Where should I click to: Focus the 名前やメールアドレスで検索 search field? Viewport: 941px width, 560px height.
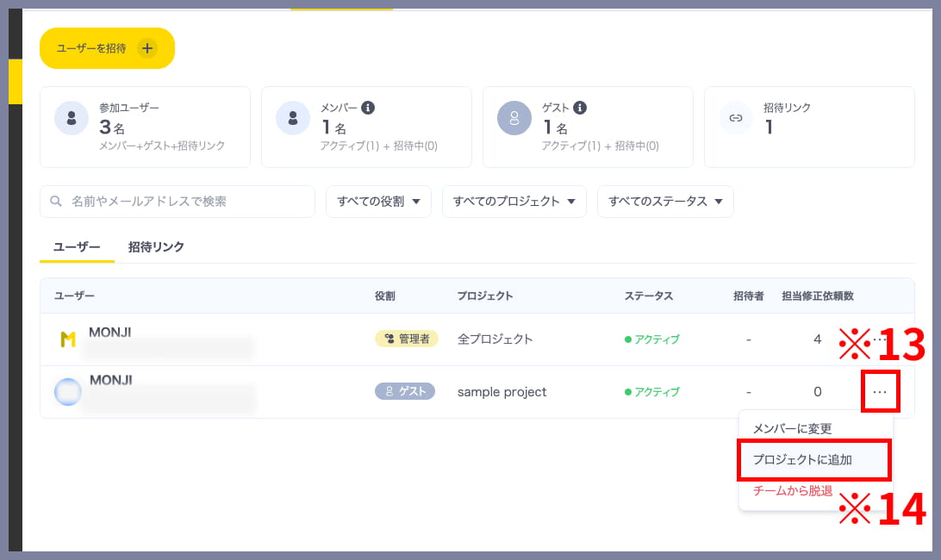(x=178, y=201)
